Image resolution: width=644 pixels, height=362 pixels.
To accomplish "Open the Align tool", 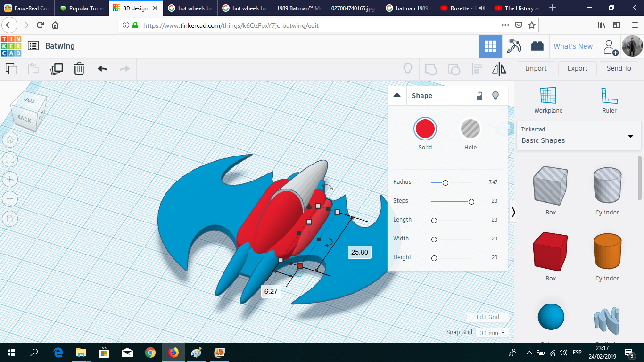I will point(477,69).
